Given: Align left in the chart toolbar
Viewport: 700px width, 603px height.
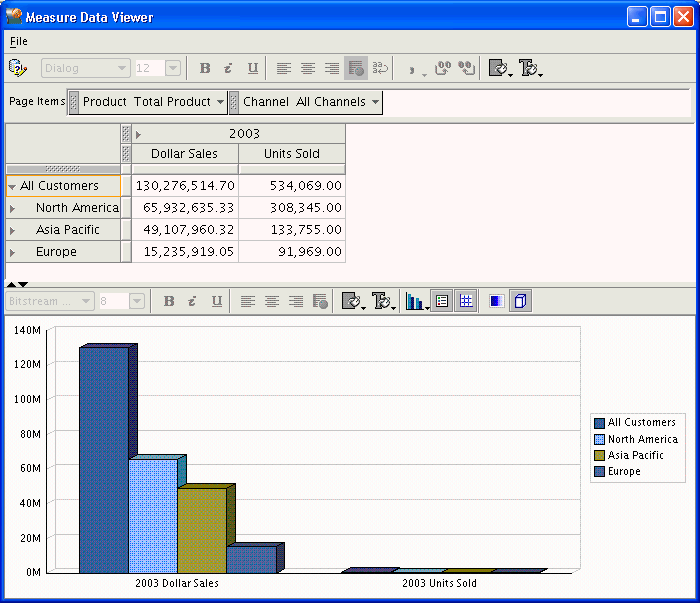Looking at the screenshot, I should click(248, 301).
